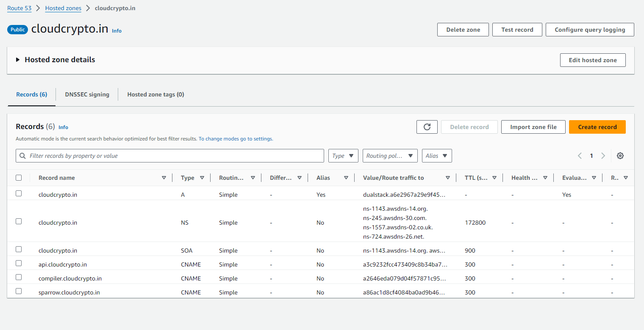Screen dimensions: 644x330
Task: Click the SOA type cell
Action: (x=186, y=250)
